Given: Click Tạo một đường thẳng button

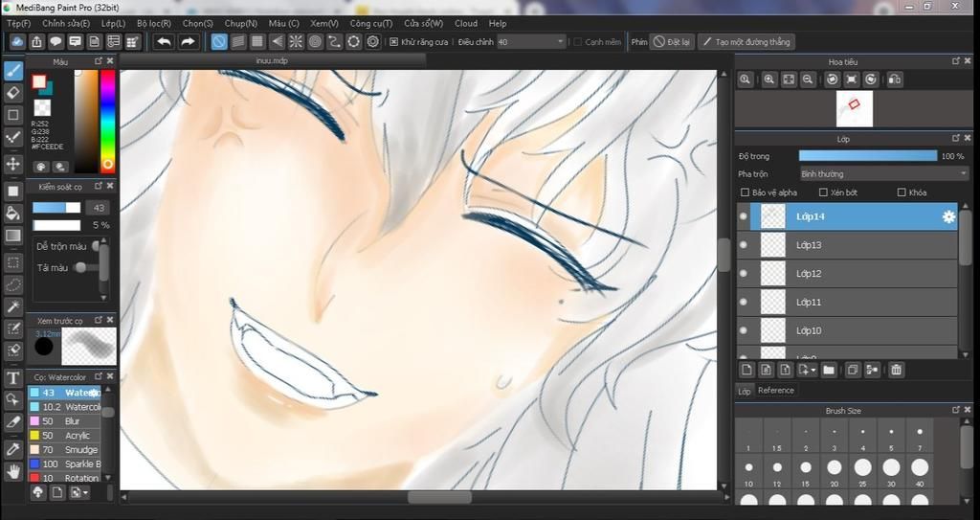Looking at the screenshot, I should click(746, 42).
